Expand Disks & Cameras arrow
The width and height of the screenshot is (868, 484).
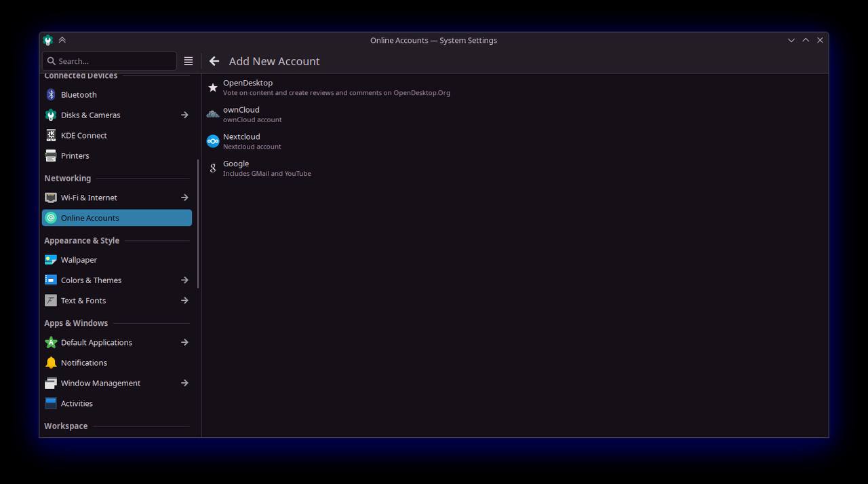(184, 115)
